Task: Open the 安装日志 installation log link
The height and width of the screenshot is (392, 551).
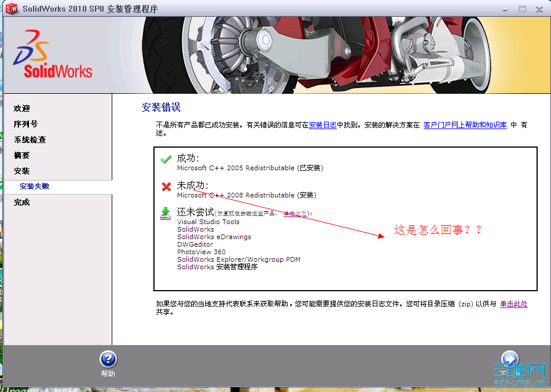Action: pos(322,125)
